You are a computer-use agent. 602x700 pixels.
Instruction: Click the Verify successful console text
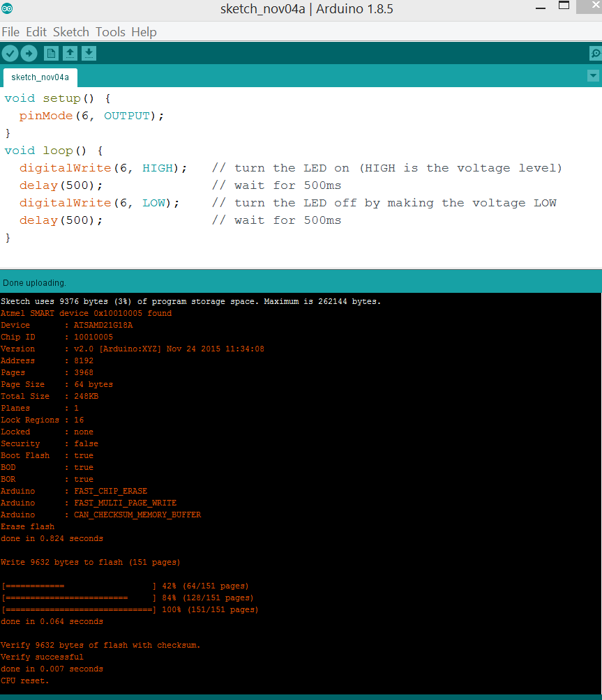tap(41, 657)
